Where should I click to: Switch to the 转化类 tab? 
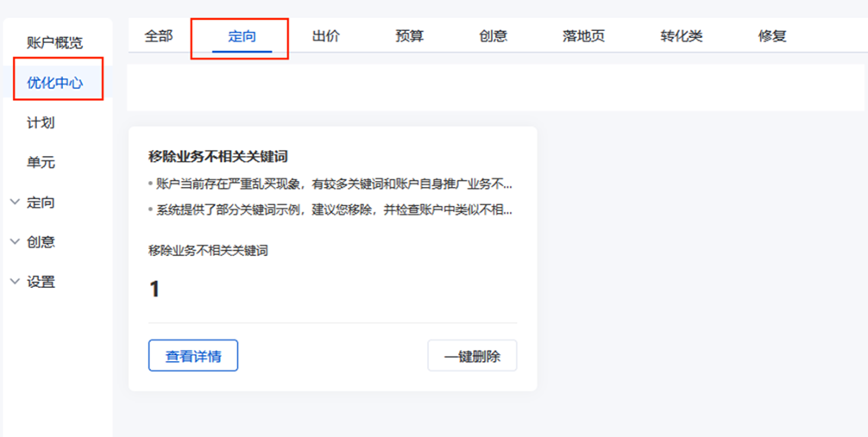click(682, 36)
